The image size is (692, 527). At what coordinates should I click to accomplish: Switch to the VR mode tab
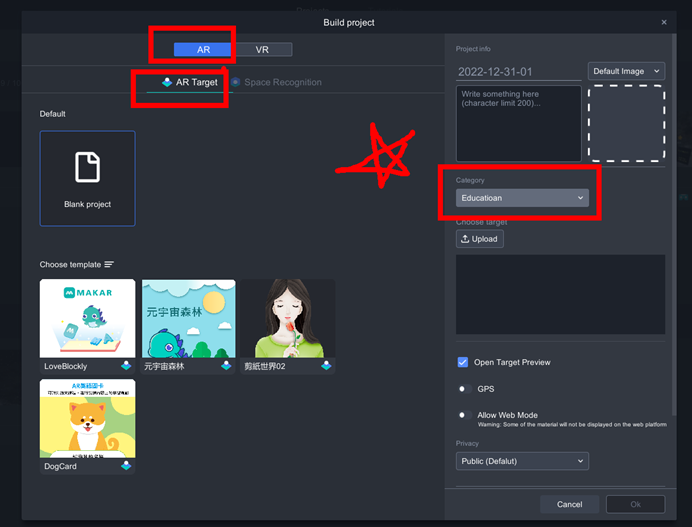(262, 49)
